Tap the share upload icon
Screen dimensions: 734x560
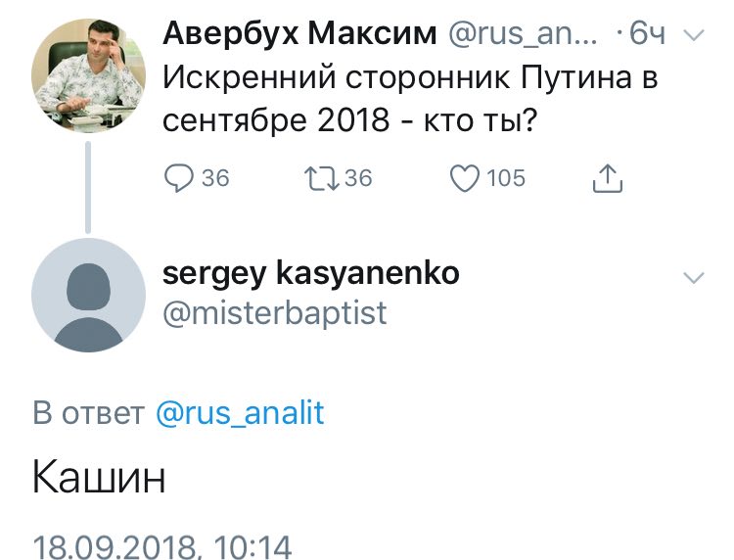tap(608, 177)
